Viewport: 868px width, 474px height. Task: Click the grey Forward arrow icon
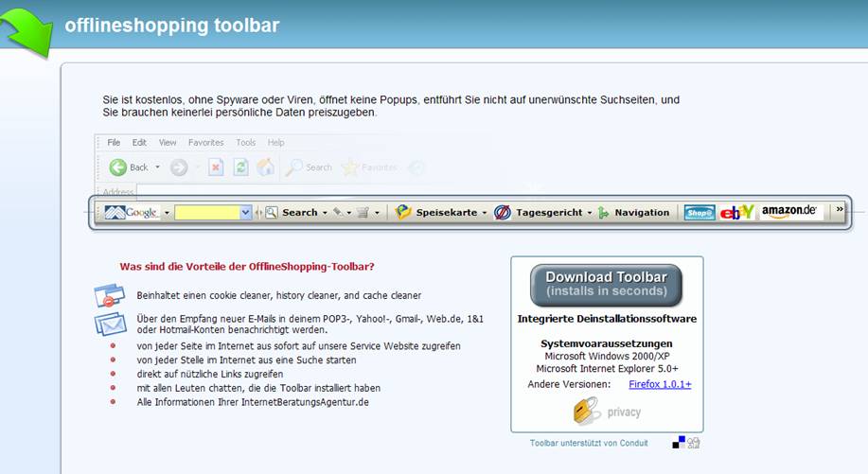click(178, 167)
